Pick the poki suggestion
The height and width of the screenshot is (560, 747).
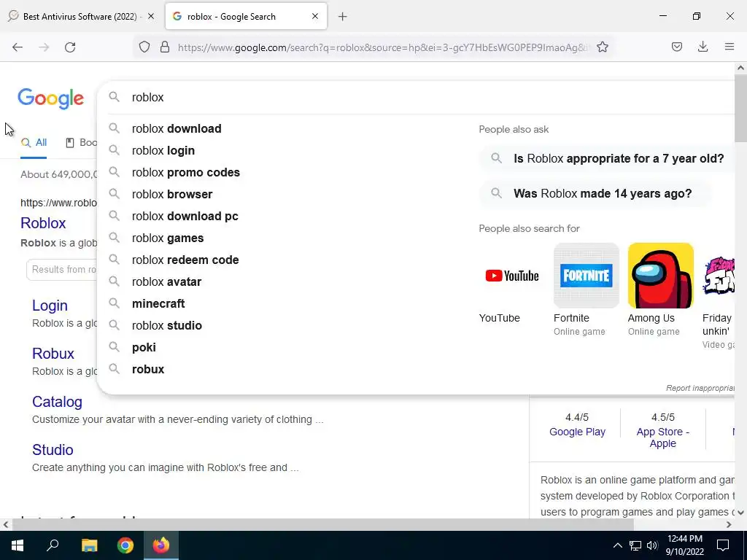click(x=144, y=348)
